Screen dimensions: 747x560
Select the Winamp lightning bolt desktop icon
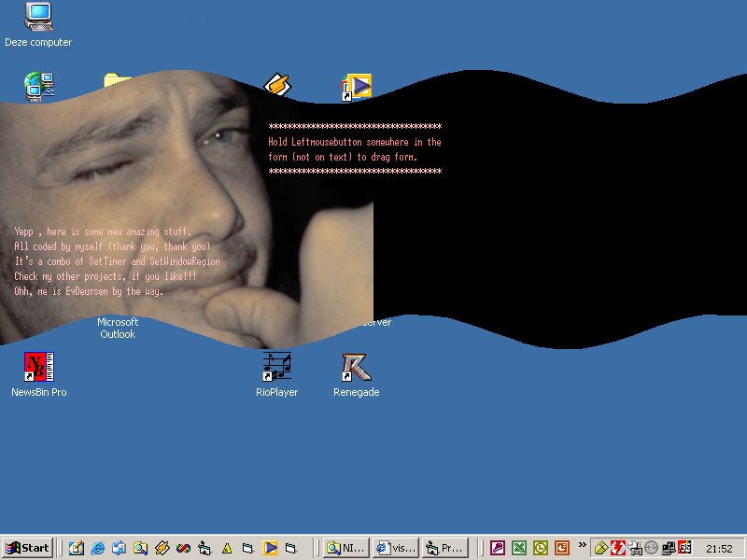point(277,84)
